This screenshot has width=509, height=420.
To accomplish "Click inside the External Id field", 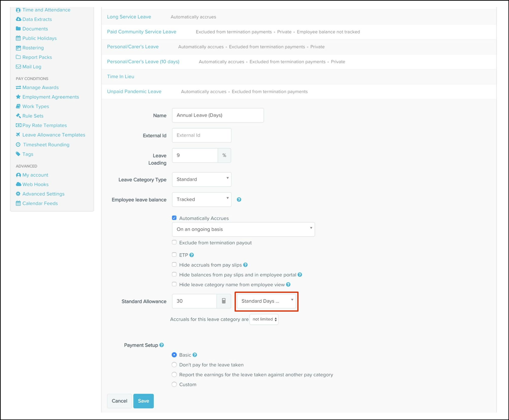I will (202, 135).
